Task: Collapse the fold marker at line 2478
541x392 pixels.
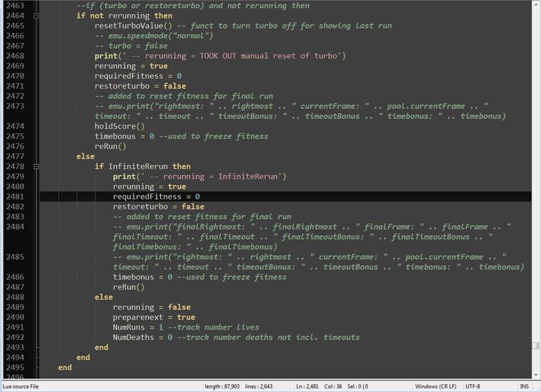Action: [35, 166]
